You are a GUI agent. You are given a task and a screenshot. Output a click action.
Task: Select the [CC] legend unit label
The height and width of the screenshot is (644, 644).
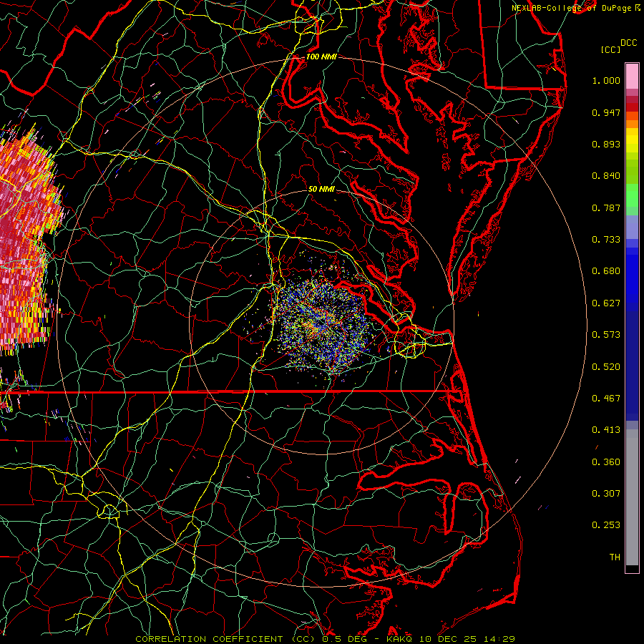click(x=610, y=49)
